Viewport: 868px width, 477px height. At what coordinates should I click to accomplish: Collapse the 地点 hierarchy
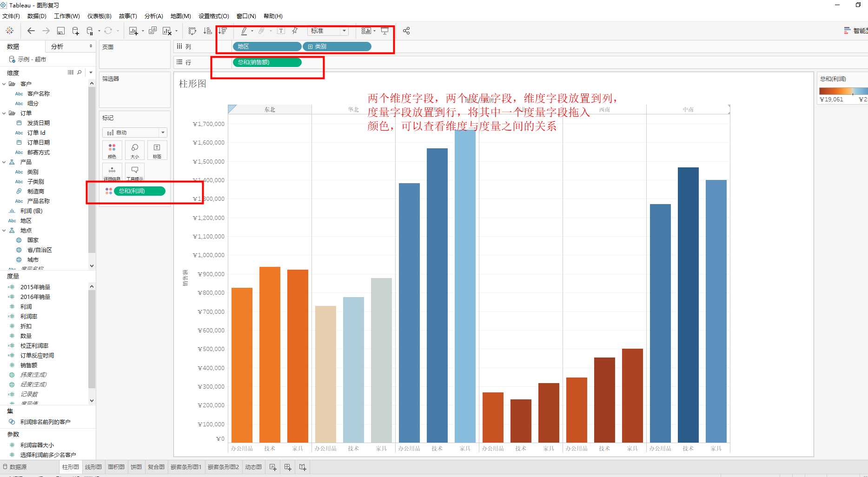click(4, 231)
